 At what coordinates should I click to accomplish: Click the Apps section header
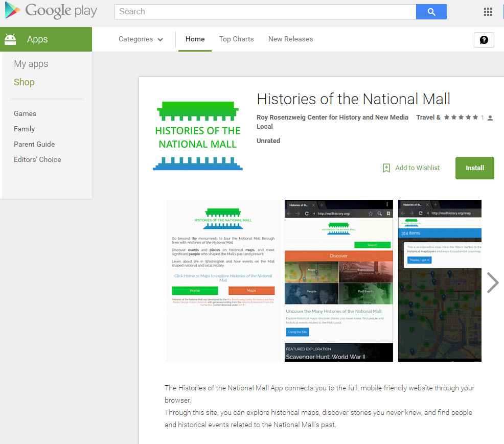tap(46, 39)
